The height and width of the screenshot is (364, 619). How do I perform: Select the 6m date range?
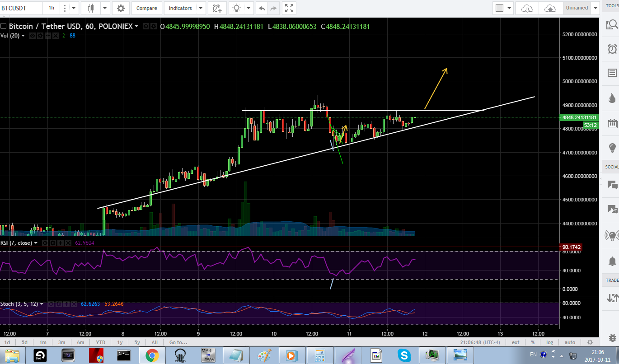click(80, 342)
